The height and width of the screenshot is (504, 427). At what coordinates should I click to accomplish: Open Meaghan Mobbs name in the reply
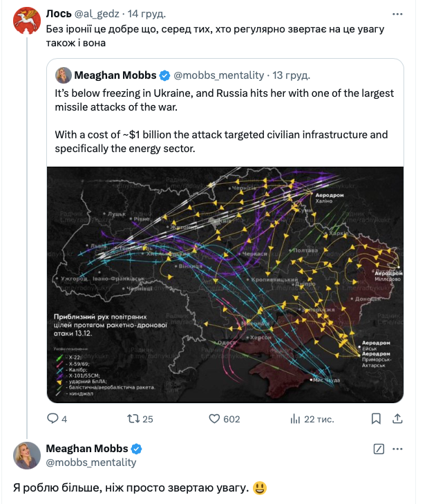tap(87, 448)
